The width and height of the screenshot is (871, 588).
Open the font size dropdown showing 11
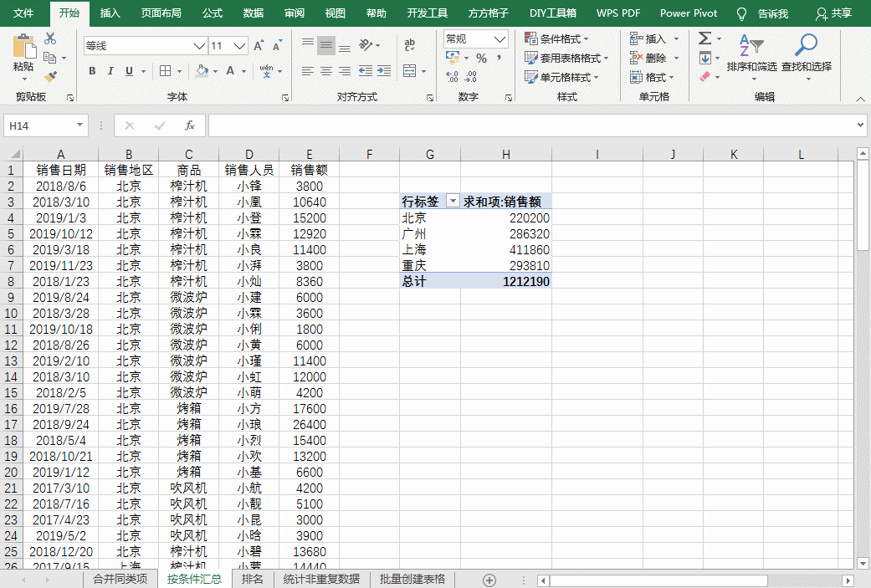coord(240,45)
